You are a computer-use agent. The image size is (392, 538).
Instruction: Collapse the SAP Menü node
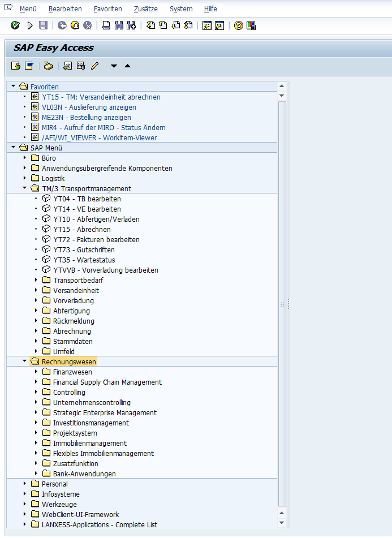[14, 147]
